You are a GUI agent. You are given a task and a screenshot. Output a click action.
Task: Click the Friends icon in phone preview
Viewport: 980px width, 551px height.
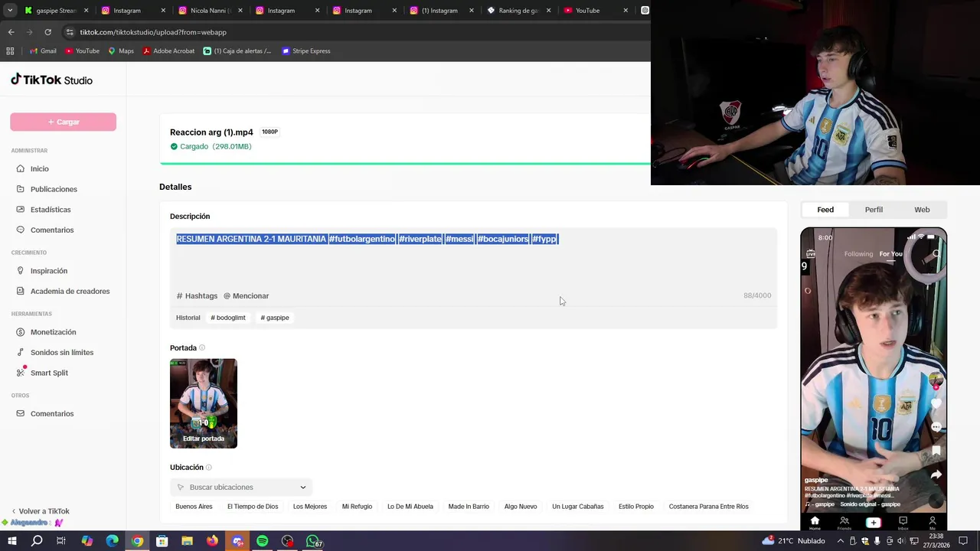click(x=844, y=523)
